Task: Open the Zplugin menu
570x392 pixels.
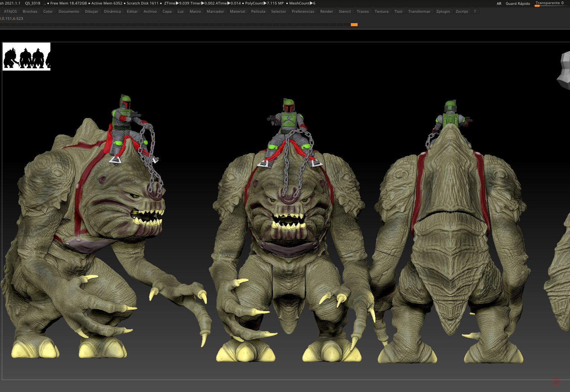Action: pos(443,12)
